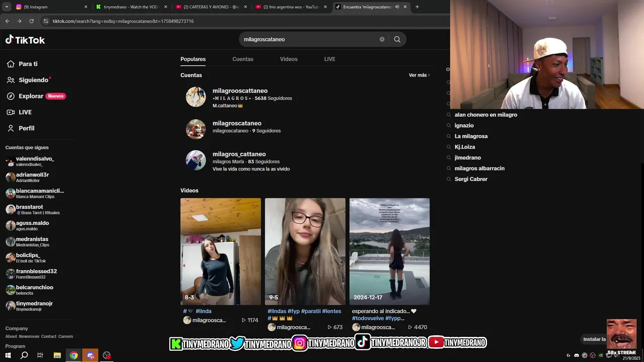Open the Explorar page
Image resolution: width=644 pixels, height=362 pixels.
pyautogui.click(x=36, y=96)
